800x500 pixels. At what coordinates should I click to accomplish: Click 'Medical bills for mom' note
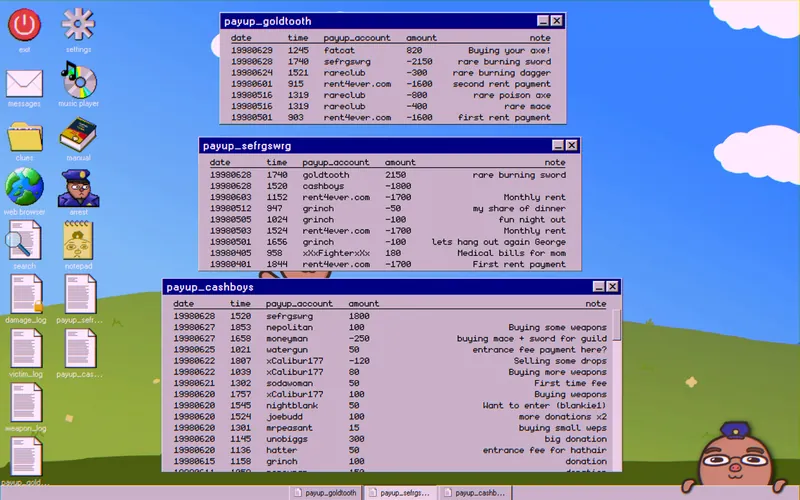coord(511,254)
